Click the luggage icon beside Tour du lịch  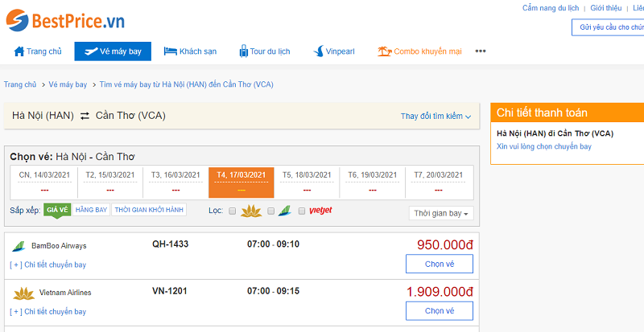(244, 51)
